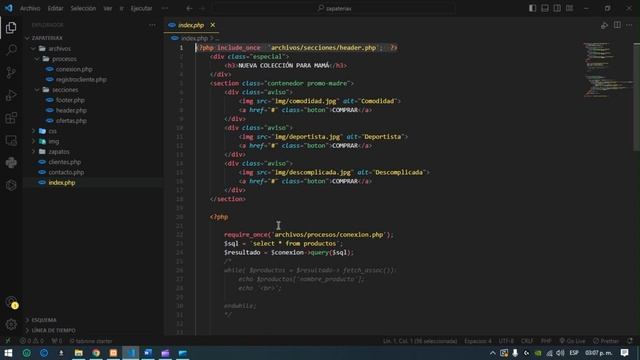The image size is (640, 360).
Task: Change encoding via UTF-8 status item
Action: coord(506,341)
